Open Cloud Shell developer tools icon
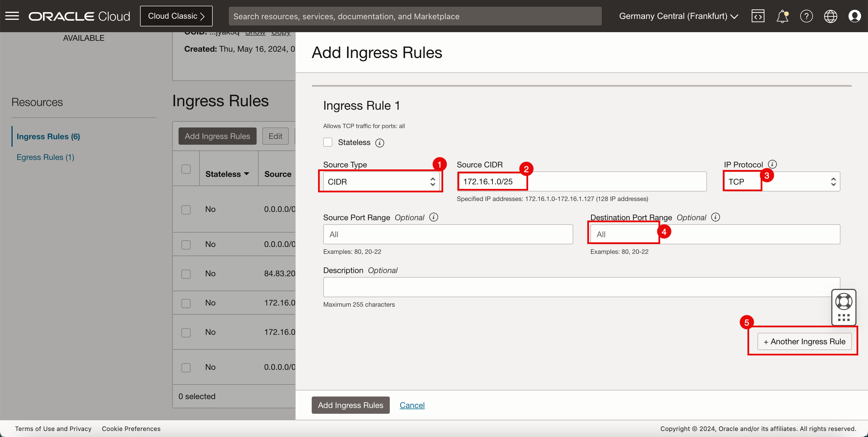This screenshot has height=437, width=868. [758, 16]
